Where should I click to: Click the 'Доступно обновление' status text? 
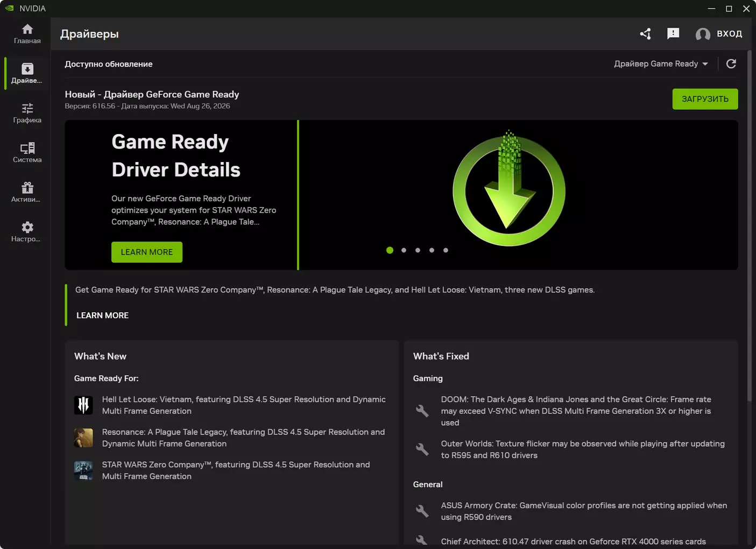point(109,64)
